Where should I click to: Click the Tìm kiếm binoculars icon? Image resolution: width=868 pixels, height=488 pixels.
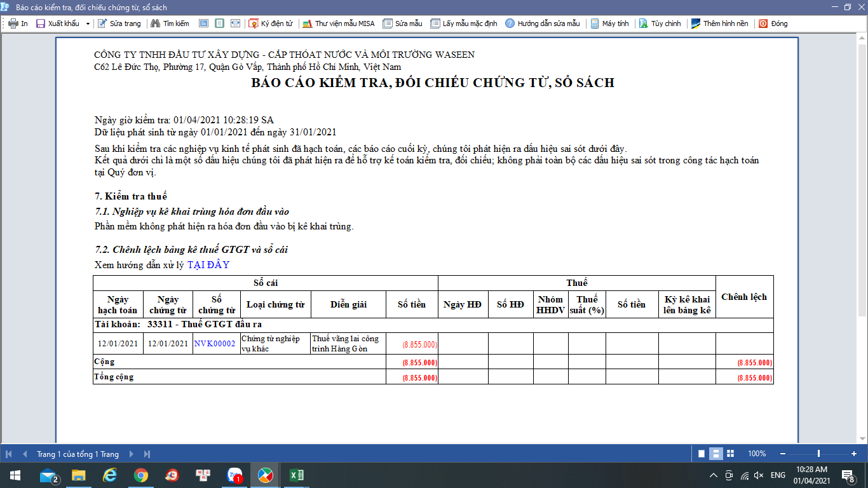[x=155, y=24]
